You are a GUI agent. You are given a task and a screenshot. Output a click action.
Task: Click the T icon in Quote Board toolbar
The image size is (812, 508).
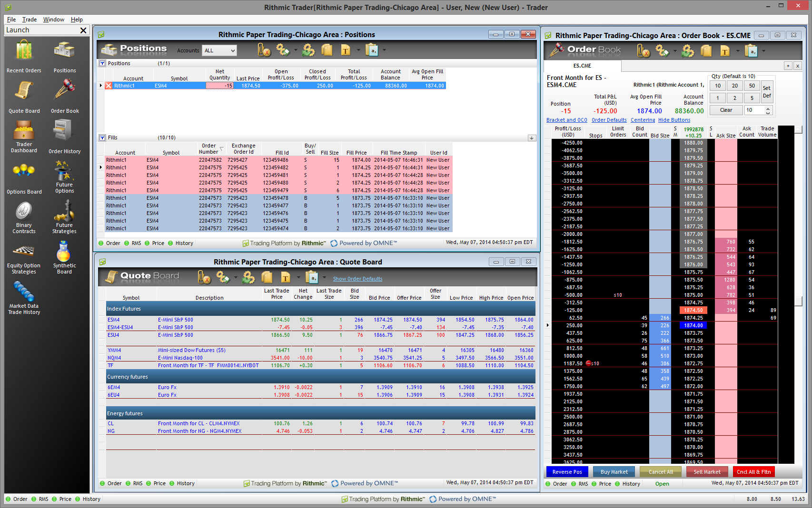[x=286, y=277]
